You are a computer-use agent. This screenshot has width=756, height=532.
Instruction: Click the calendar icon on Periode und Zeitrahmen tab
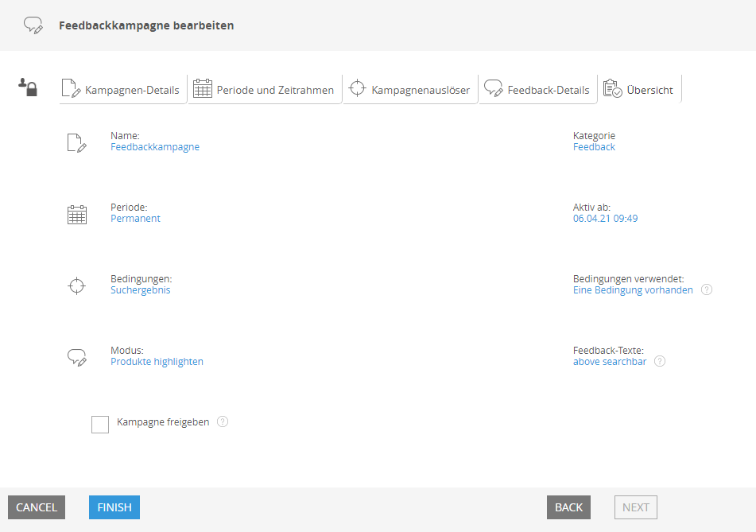203,88
